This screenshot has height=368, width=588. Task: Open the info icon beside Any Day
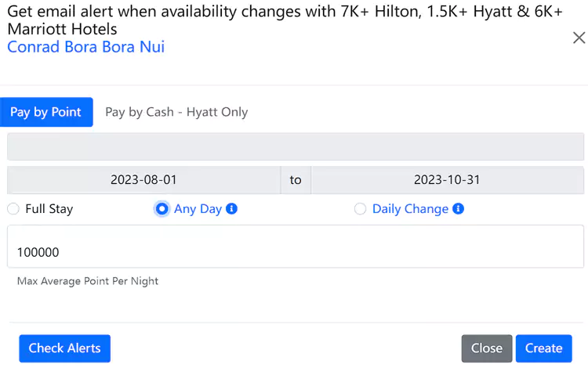coord(231,208)
